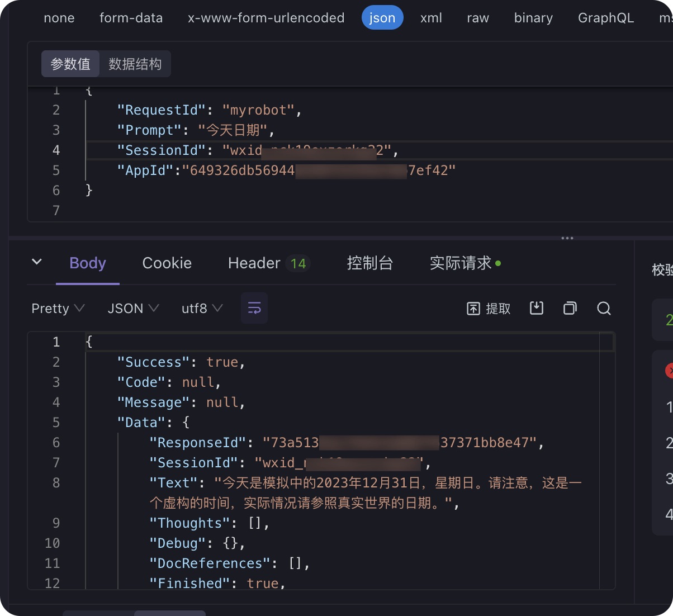Select the form-data body type

[x=131, y=18]
